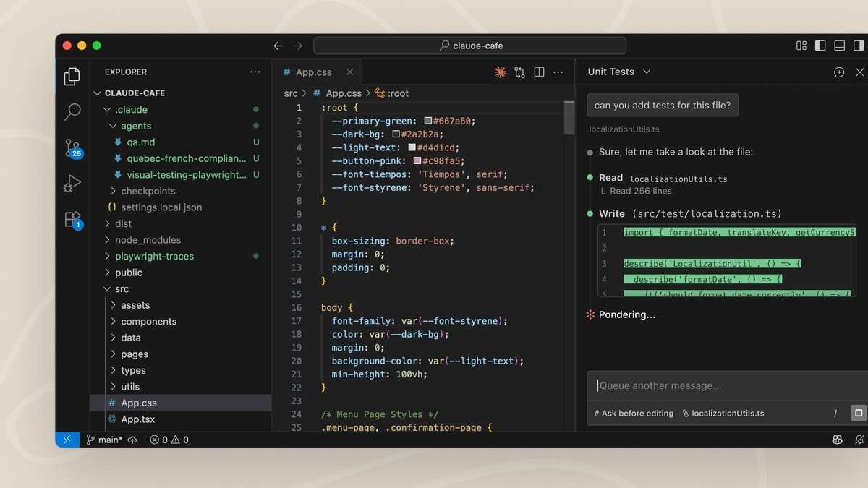Click the #667a60 primary-green color swatch

pyautogui.click(x=428, y=121)
